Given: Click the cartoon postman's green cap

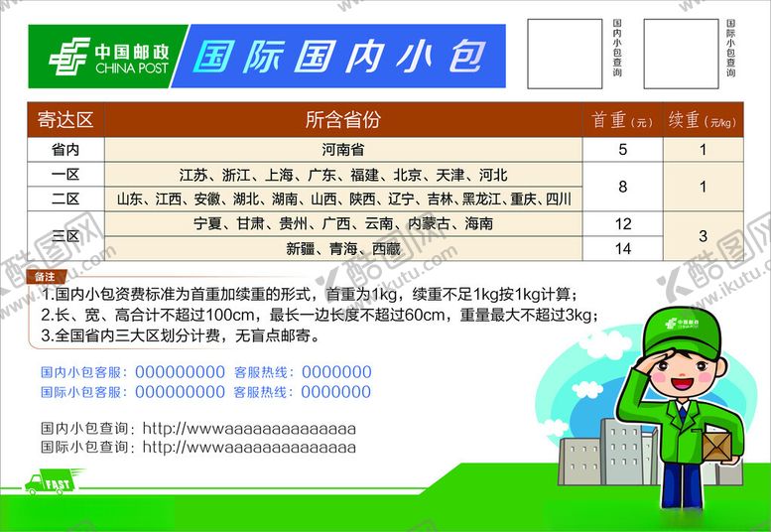Looking at the screenshot, I should point(675,332).
